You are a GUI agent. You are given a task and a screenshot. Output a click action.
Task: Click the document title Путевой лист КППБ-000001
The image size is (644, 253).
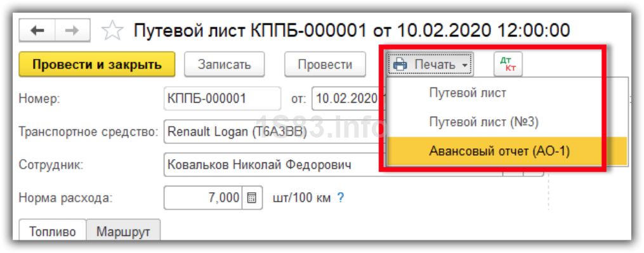click(352, 31)
